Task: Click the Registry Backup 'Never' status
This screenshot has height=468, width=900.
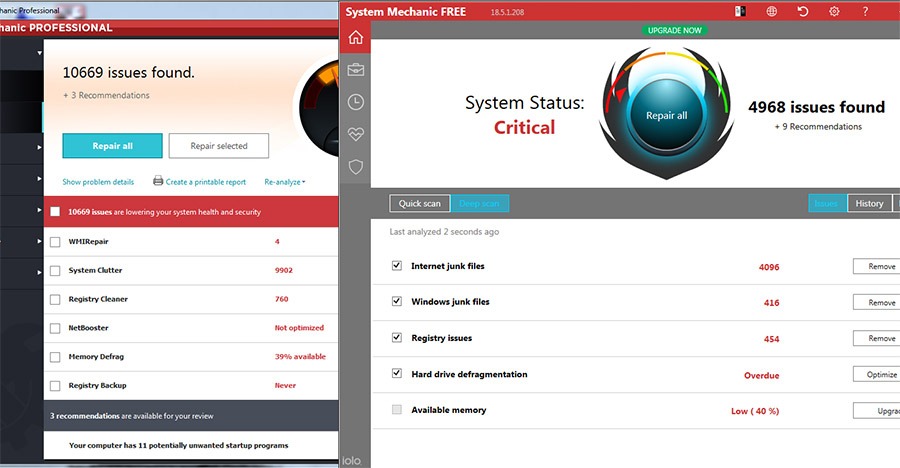Action: 285,385
